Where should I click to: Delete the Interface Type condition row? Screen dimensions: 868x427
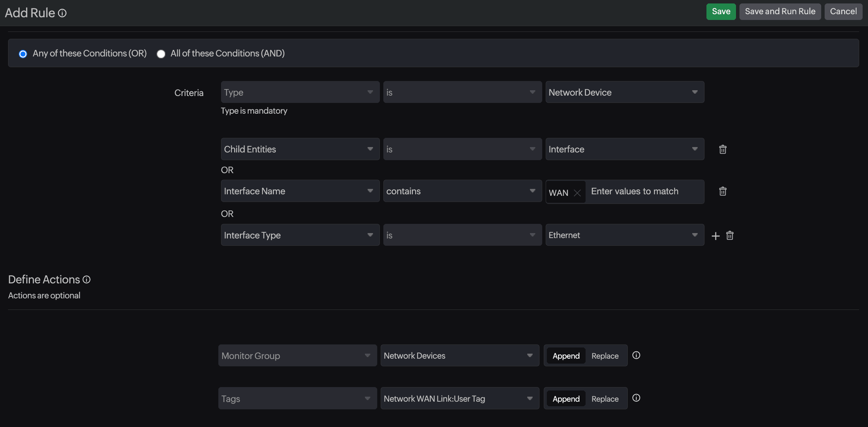[x=729, y=235]
